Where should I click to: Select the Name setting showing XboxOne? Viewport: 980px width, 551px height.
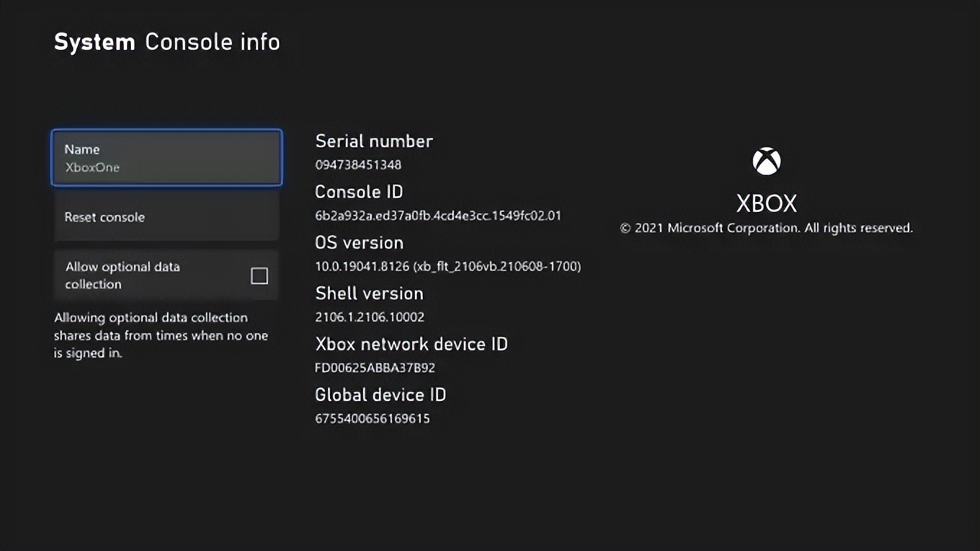(166, 158)
